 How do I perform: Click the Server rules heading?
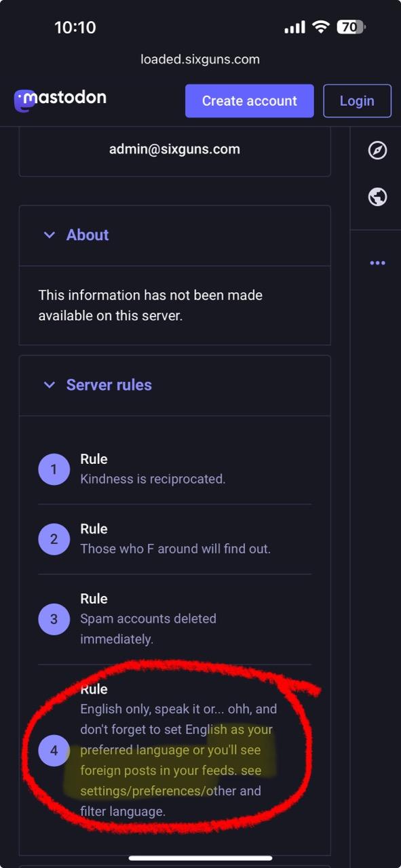[x=109, y=385]
